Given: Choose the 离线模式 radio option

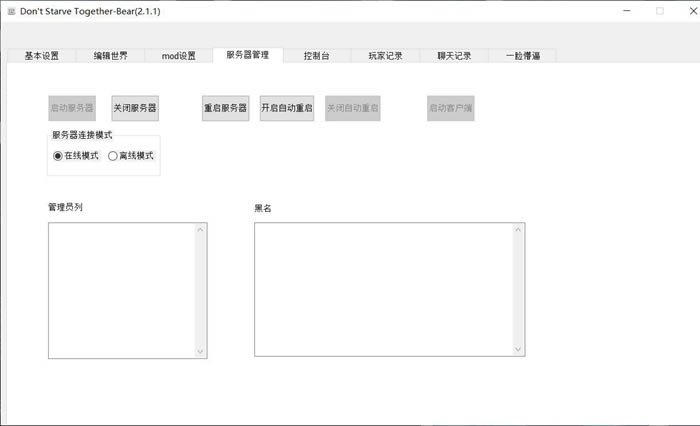Looking at the screenshot, I should (x=113, y=156).
